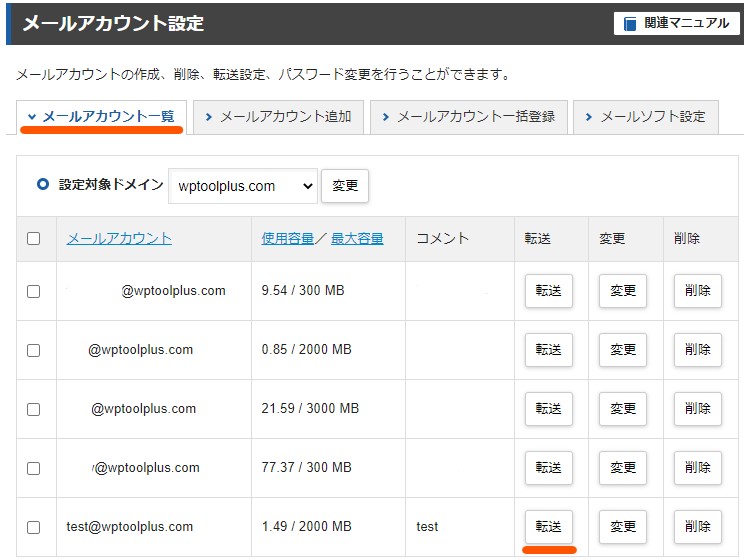The width and height of the screenshot is (744, 560).
Task: Select the 設定対象ドメイン radio button
Action: point(43,184)
